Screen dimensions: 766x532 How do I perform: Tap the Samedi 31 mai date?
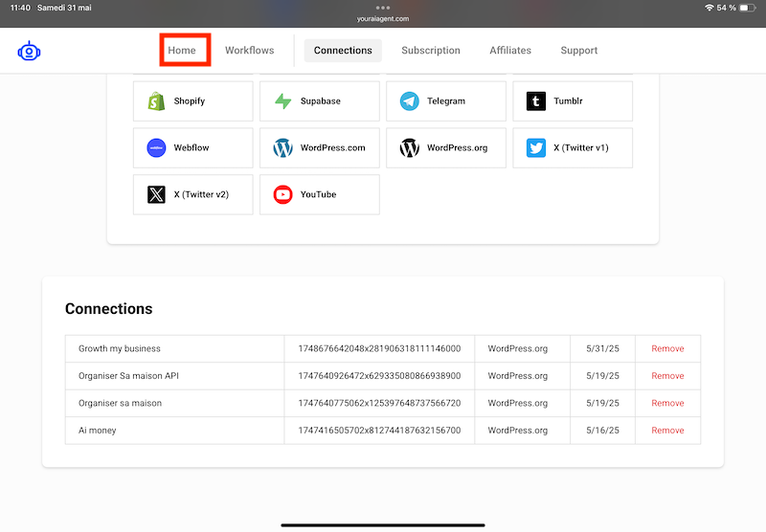64,8
